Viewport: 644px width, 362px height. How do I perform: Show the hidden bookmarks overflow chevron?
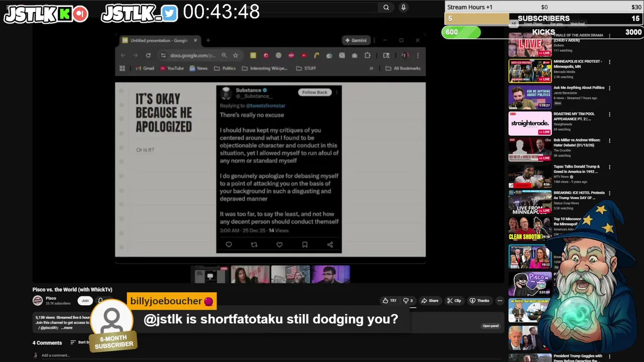371,68
